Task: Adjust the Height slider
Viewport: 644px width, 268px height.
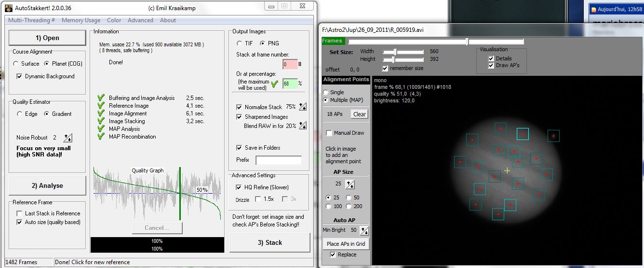Action: [393, 59]
